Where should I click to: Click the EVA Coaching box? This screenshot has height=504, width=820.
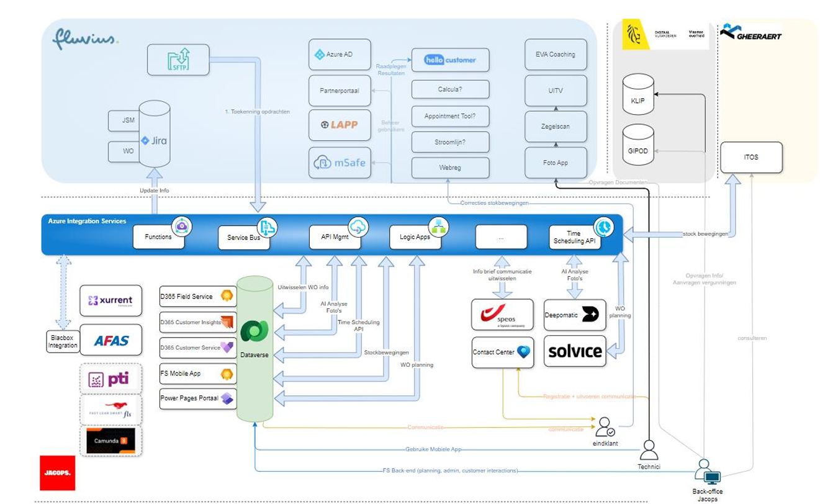[x=556, y=54]
